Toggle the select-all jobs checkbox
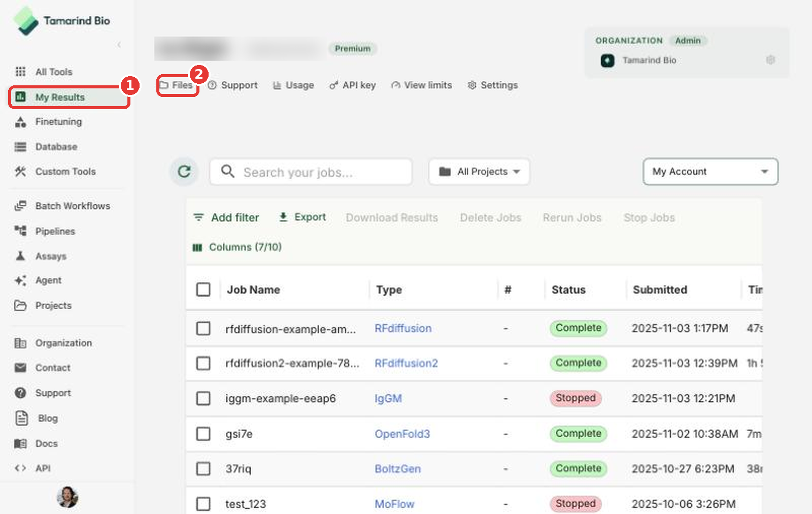 click(x=204, y=290)
